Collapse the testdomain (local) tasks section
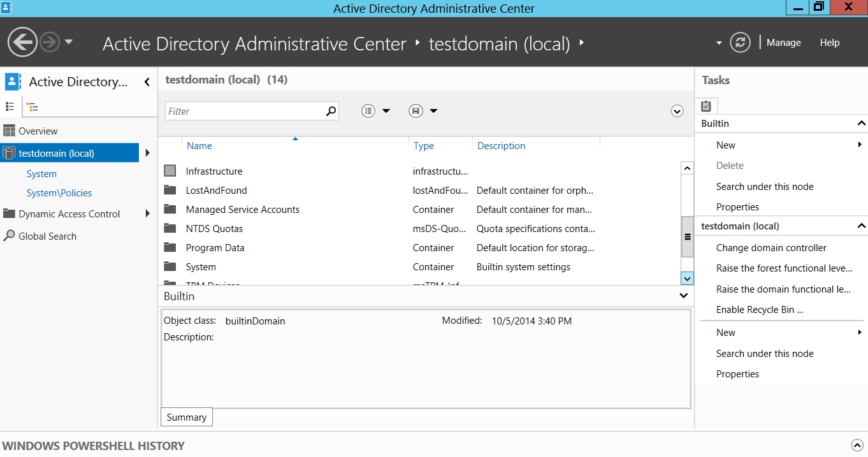The height and width of the screenshot is (457, 868). 862,226
